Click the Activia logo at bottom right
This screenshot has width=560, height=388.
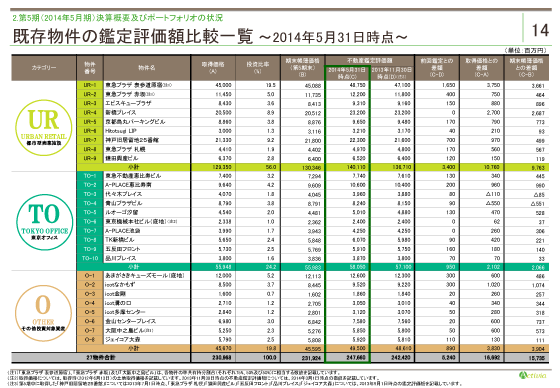[x=532, y=375]
